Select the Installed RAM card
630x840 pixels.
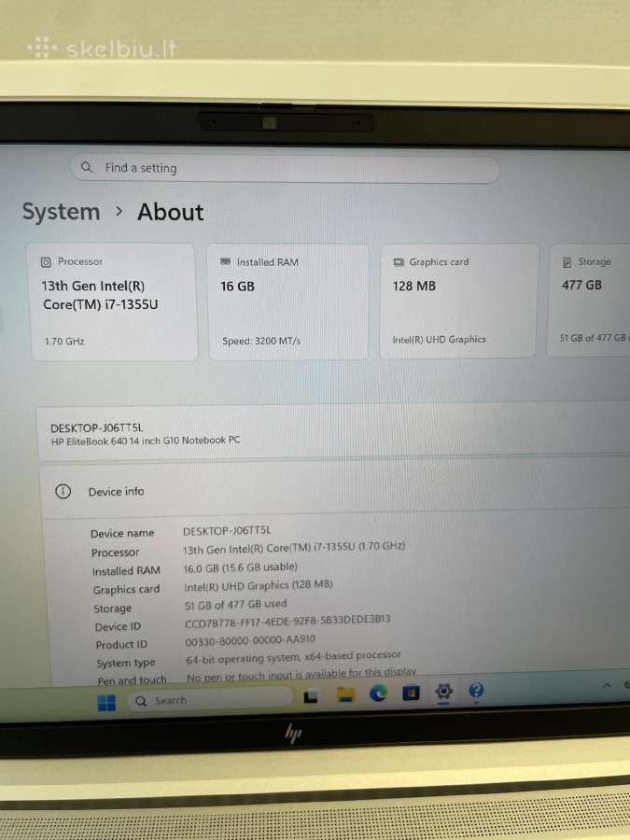coord(288,301)
